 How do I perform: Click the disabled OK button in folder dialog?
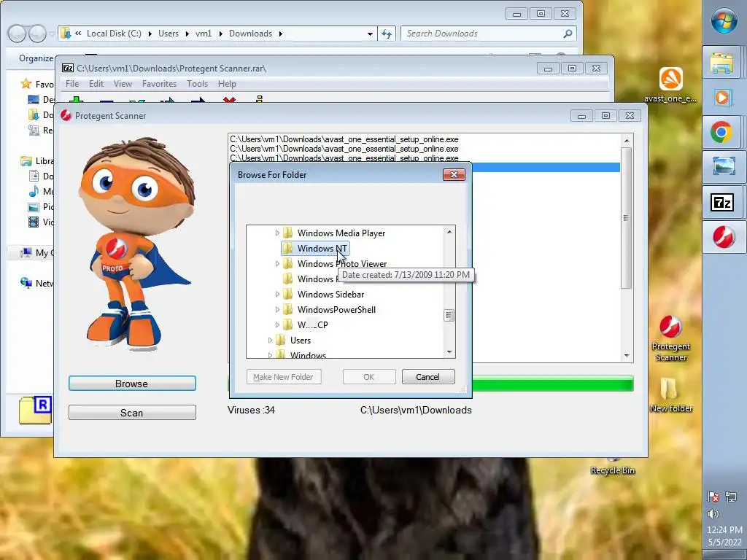(368, 377)
